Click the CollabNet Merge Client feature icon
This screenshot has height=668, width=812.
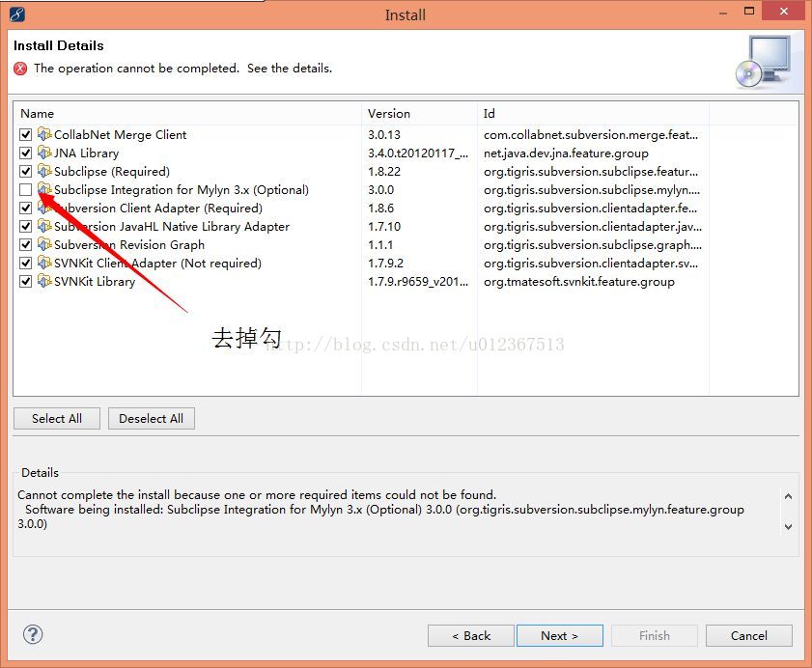click(44, 134)
